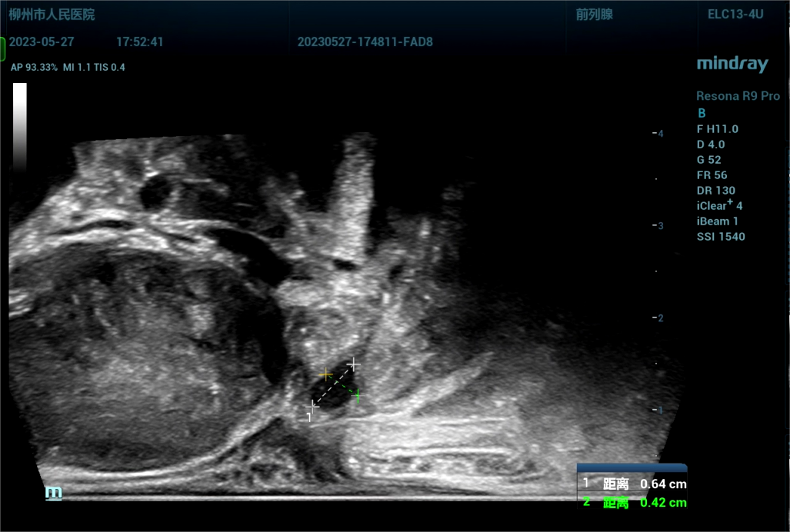The width and height of the screenshot is (790, 532).
Task: Click the Mindray logo at top right
Action: 732,64
